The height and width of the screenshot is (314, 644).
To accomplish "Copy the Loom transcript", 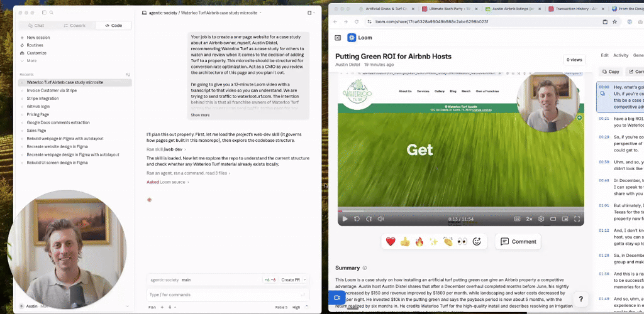I will pos(610,72).
